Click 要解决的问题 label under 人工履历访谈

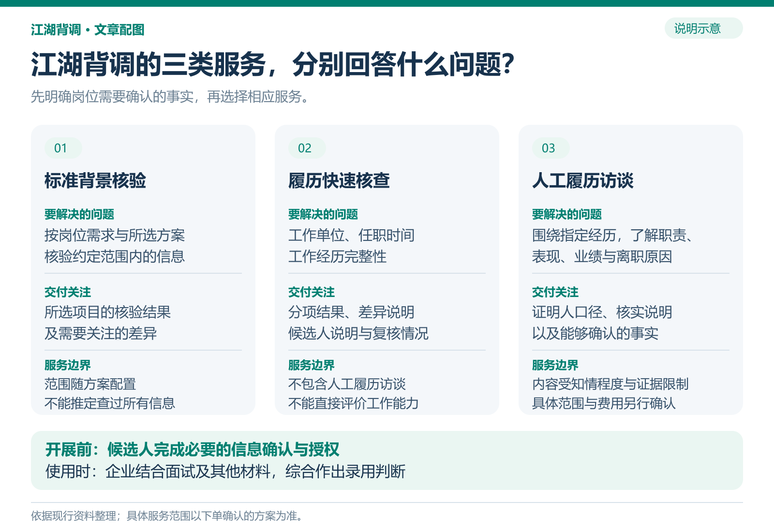567,214
